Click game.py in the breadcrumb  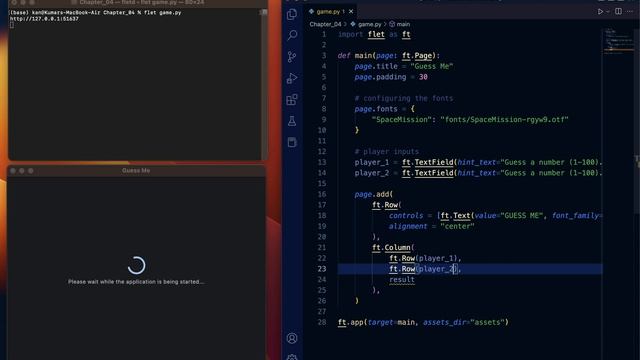(x=369, y=24)
